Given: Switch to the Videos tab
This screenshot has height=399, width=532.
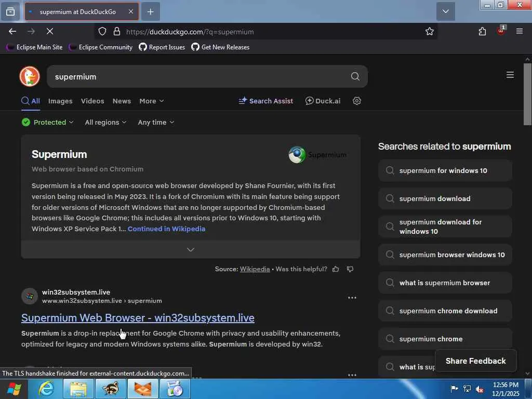Looking at the screenshot, I should point(92,101).
